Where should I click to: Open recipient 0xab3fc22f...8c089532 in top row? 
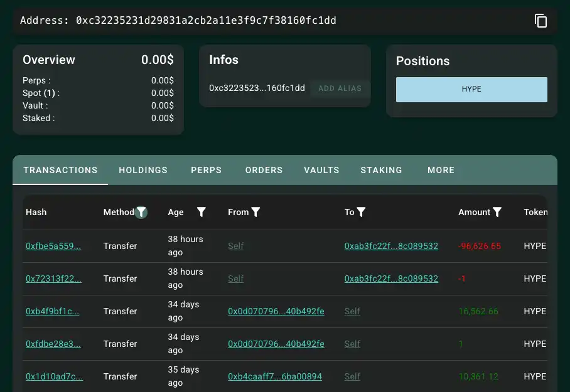tap(391, 246)
